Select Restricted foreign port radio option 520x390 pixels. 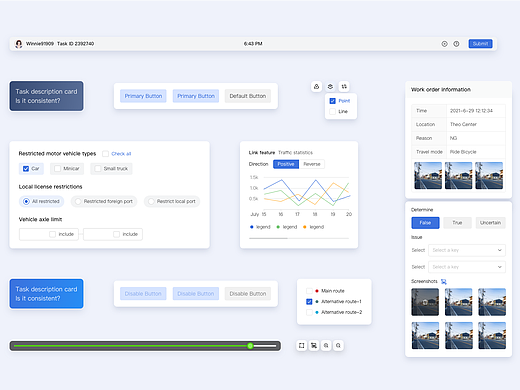(78, 201)
